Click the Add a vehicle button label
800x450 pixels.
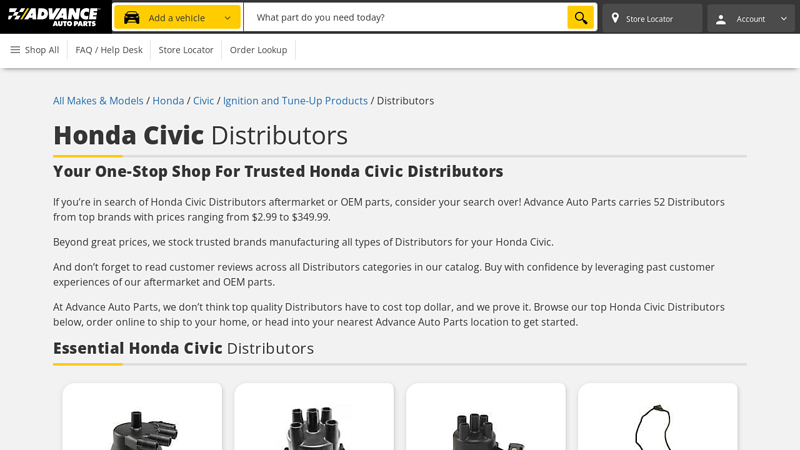177,18
